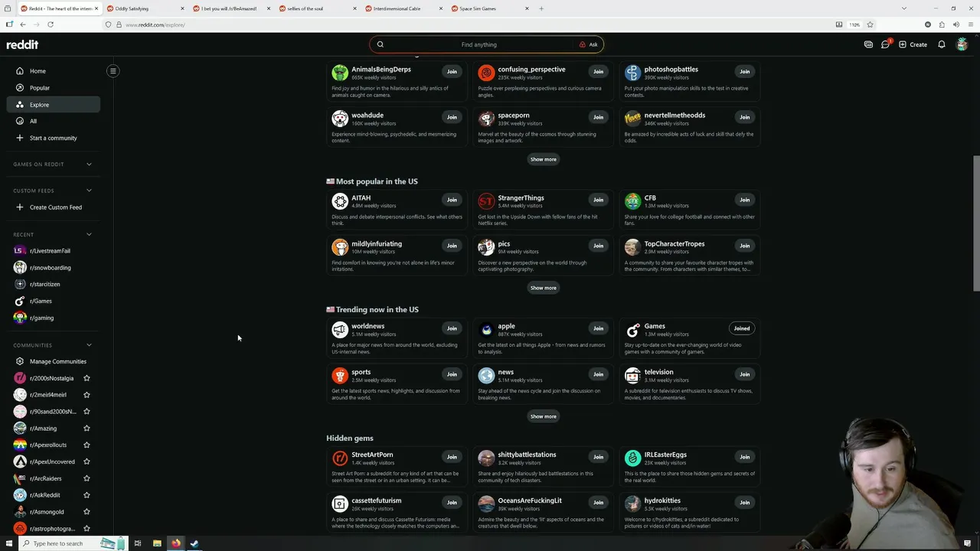Open r/snowboarding from Recent list
This screenshot has width=980, height=551.
coord(53,268)
